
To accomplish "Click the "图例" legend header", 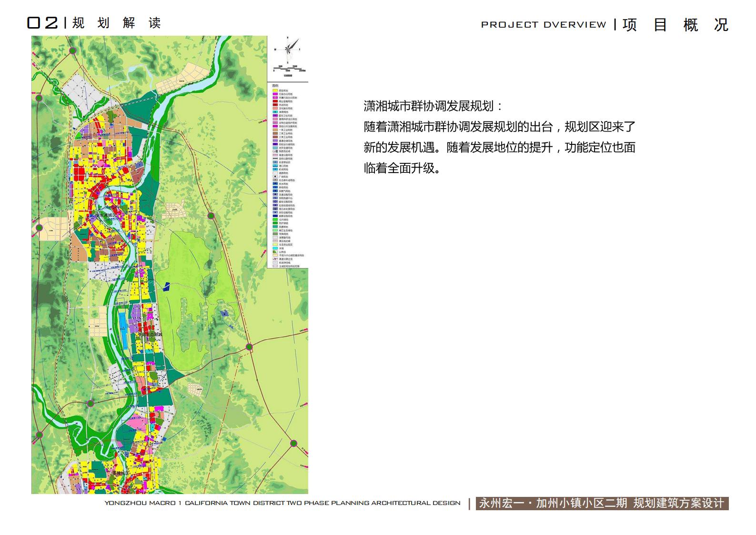I will point(275,86).
